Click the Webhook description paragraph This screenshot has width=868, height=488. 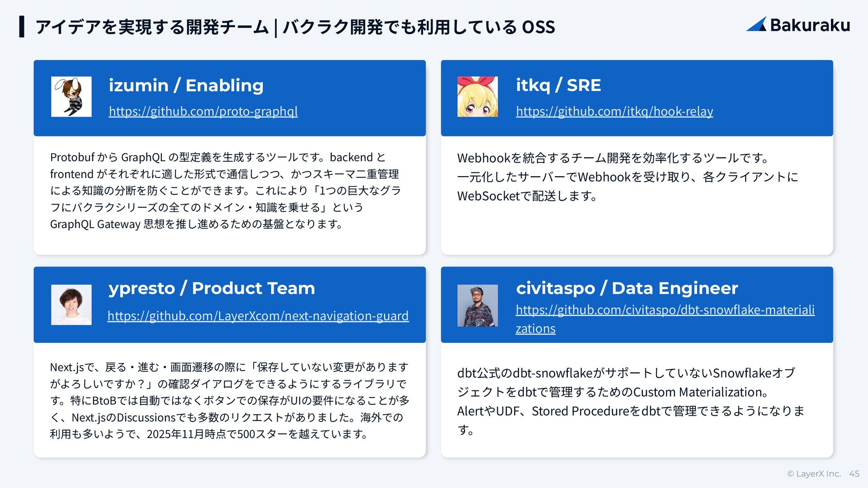point(627,177)
